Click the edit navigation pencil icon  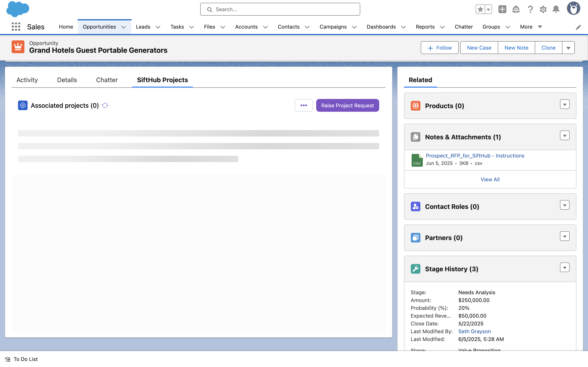(578, 27)
